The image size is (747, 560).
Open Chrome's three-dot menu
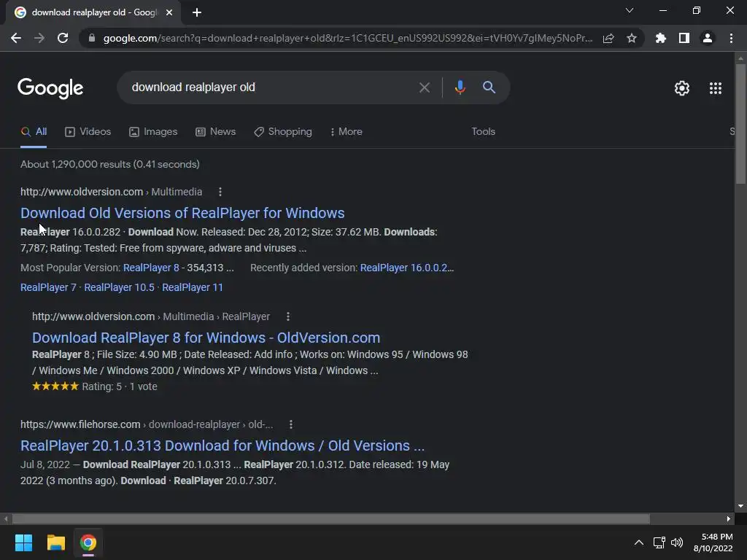(x=731, y=38)
